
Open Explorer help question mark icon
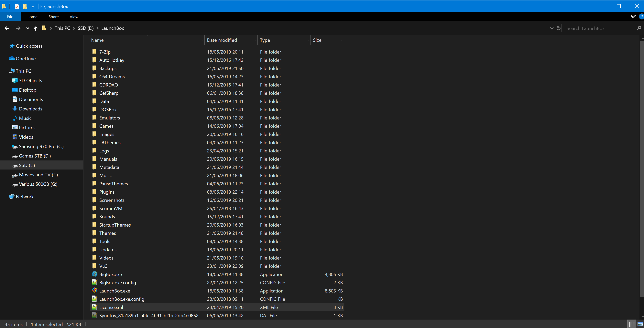click(x=641, y=17)
